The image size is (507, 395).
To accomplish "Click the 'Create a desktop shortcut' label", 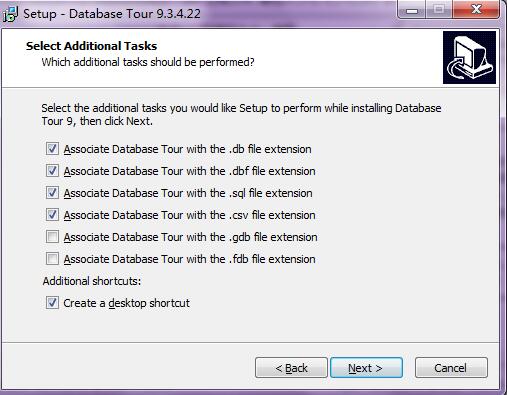I will 126,303.
